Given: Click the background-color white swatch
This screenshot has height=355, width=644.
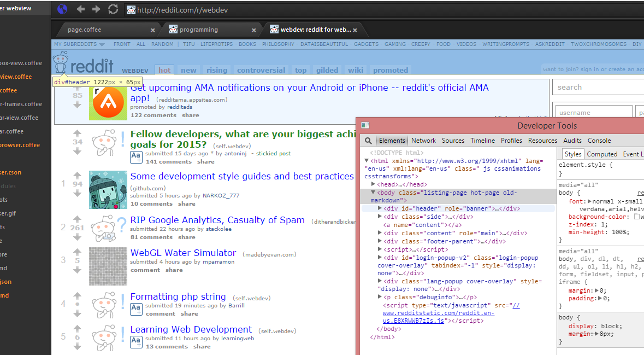Looking at the screenshot, I should (x=636, y=217).
